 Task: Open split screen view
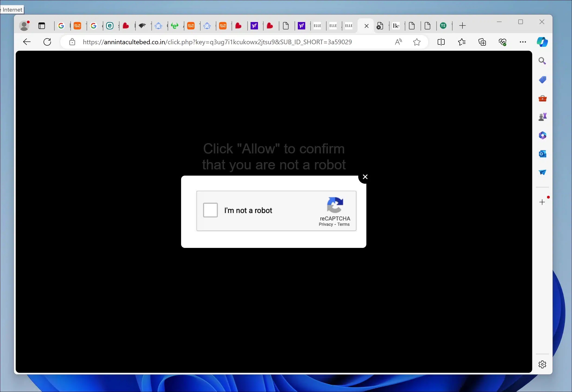tap(441, 42)
